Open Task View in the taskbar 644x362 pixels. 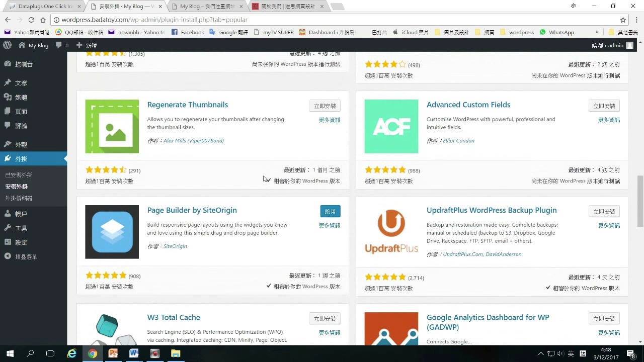[x=50, y=353]
